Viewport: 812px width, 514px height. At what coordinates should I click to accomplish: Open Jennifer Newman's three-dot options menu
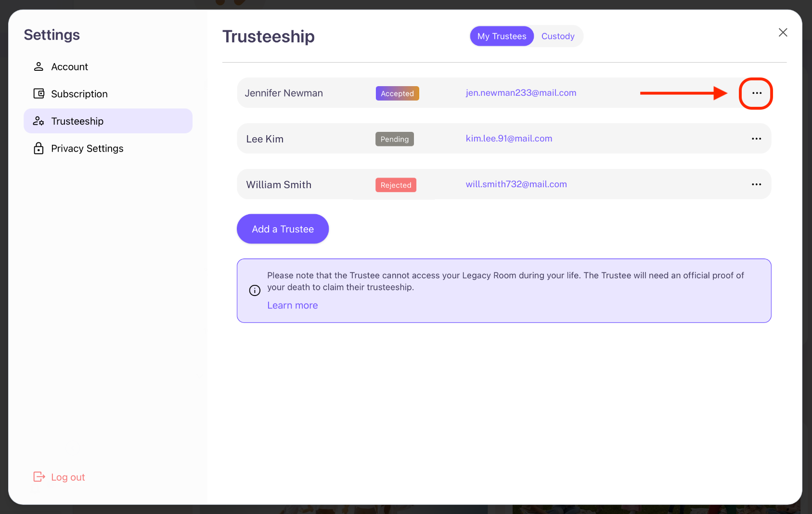pyautogui.click(x=756, y=93)
